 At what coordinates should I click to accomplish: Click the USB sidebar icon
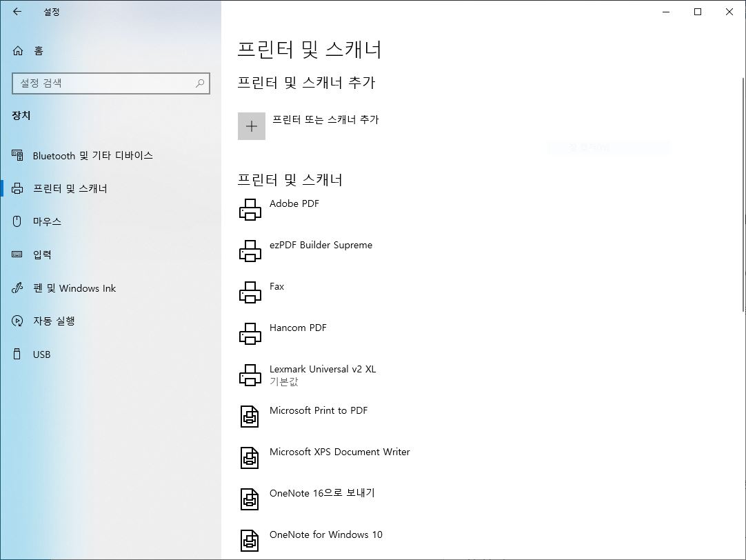[x=17, y=354]
